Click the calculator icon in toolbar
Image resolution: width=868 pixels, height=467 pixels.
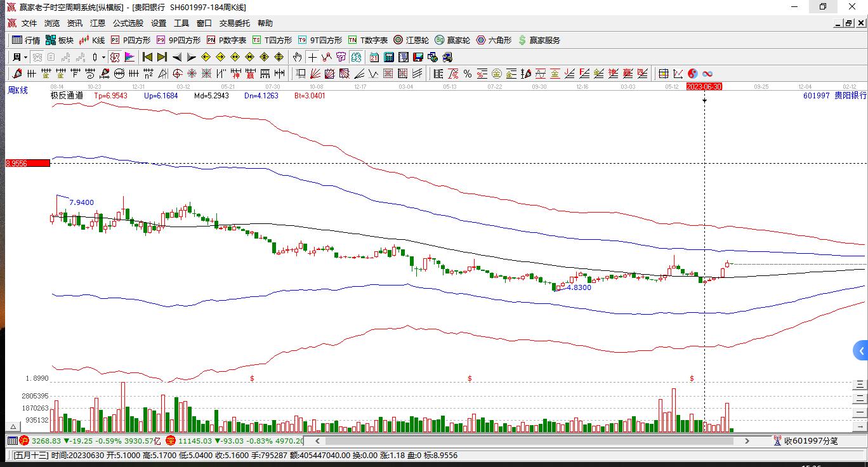point(389,57)
